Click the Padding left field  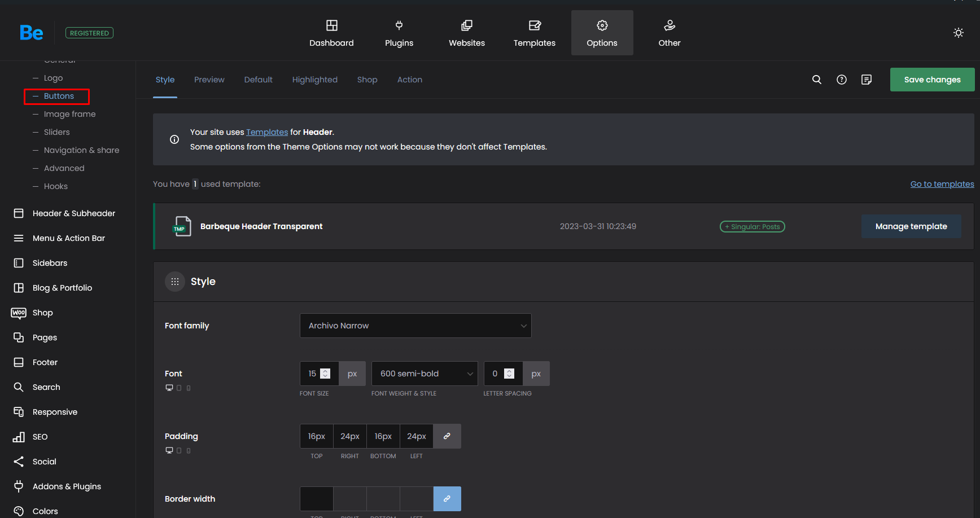point(417,436)
